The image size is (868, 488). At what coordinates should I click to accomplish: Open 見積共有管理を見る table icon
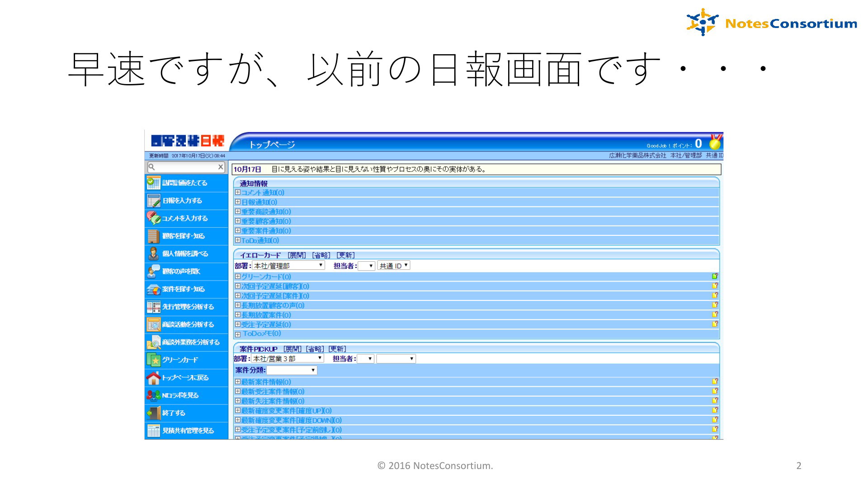click(153, 431)
